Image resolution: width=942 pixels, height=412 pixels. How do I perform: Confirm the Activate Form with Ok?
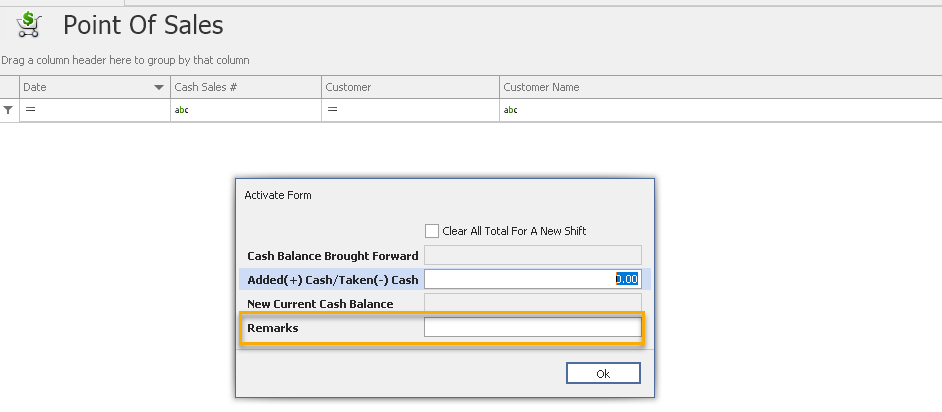pos(603,373)
